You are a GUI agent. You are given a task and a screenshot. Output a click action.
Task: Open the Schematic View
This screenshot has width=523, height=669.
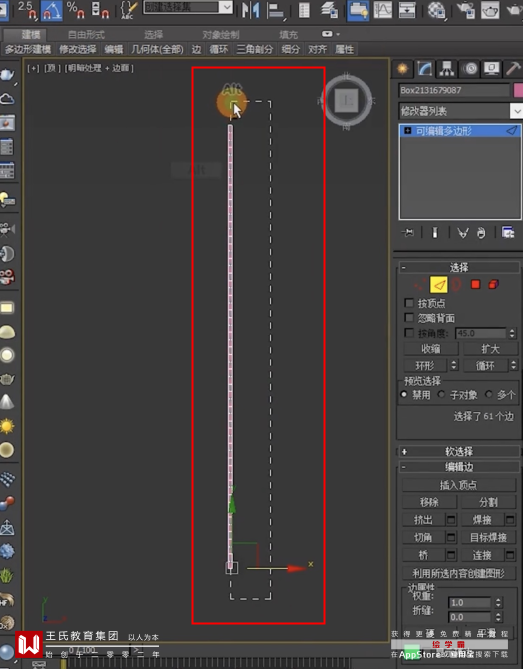(407, 10)
